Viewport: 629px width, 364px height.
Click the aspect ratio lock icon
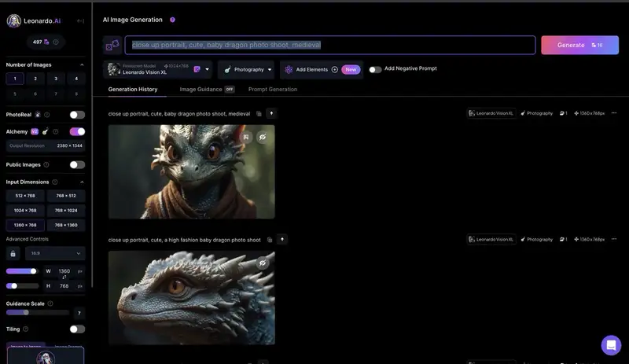(13, 254)
